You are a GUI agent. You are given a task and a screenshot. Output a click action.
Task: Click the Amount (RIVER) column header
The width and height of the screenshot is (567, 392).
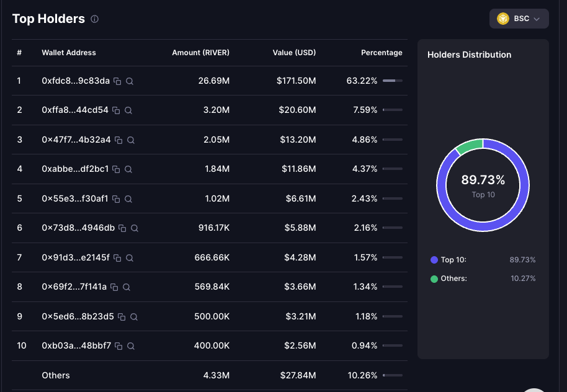click(x=201, y=53)
